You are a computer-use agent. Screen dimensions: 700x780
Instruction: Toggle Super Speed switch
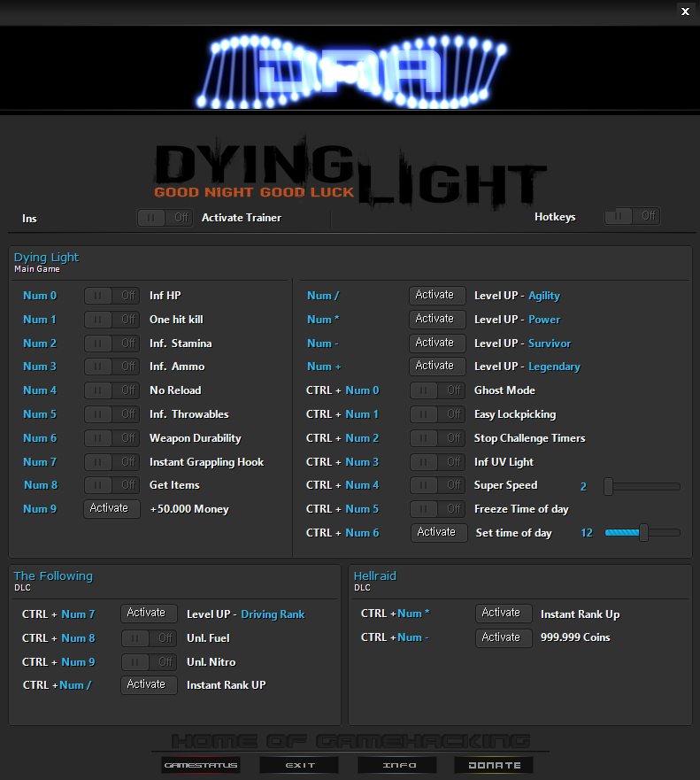(437, 485)
